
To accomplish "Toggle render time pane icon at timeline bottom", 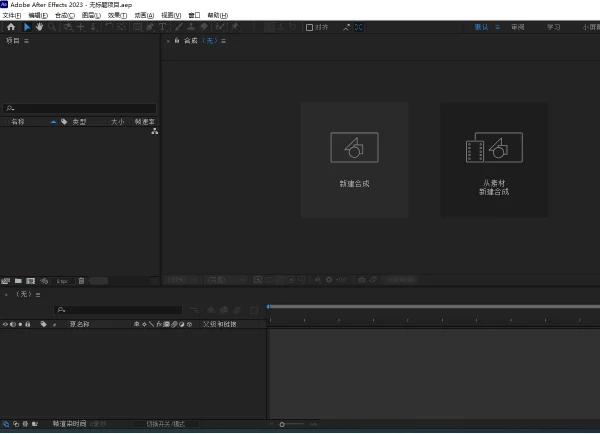I will coord(35,424).
